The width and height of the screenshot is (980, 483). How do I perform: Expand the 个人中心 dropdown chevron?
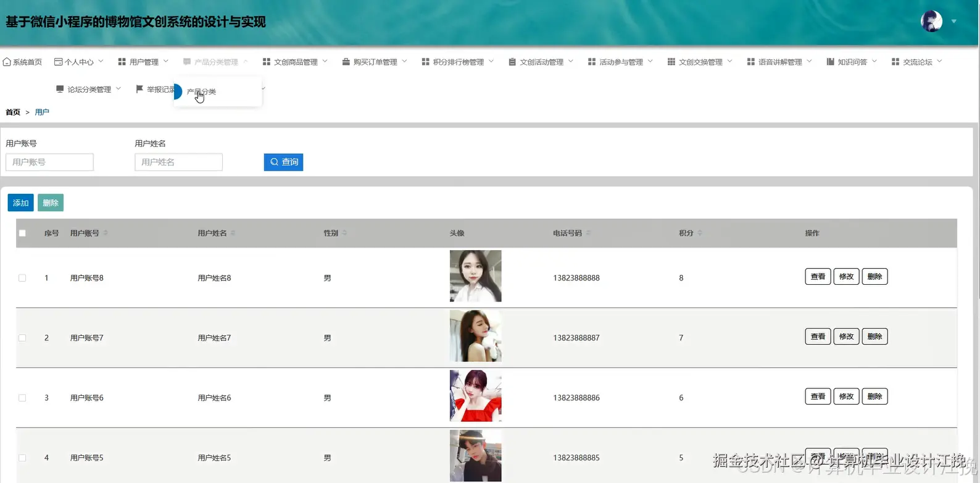(101, 61)
